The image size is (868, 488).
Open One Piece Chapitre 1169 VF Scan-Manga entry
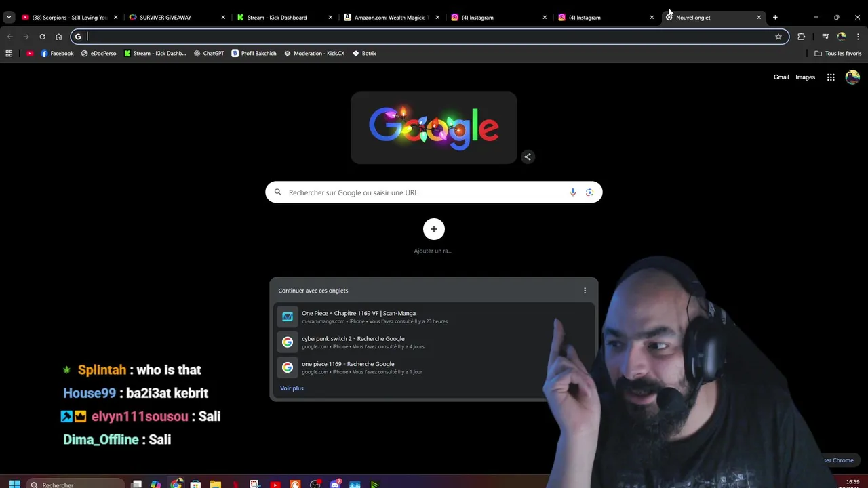(434, 317)
